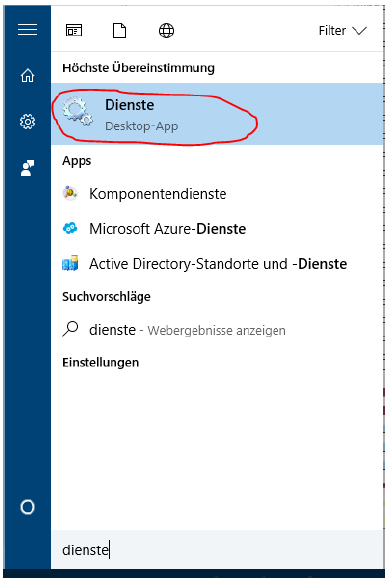
Task: Click the Microsoft Azure-Dienste cloud icon
Action: [x=70, y=228]
